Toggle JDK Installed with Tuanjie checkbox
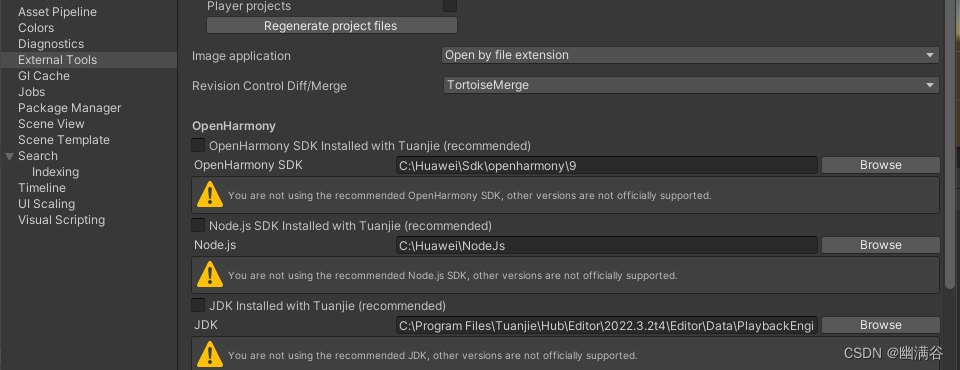Image resolution: width=960 pixels, height=370 pixels. pos(198,305)
